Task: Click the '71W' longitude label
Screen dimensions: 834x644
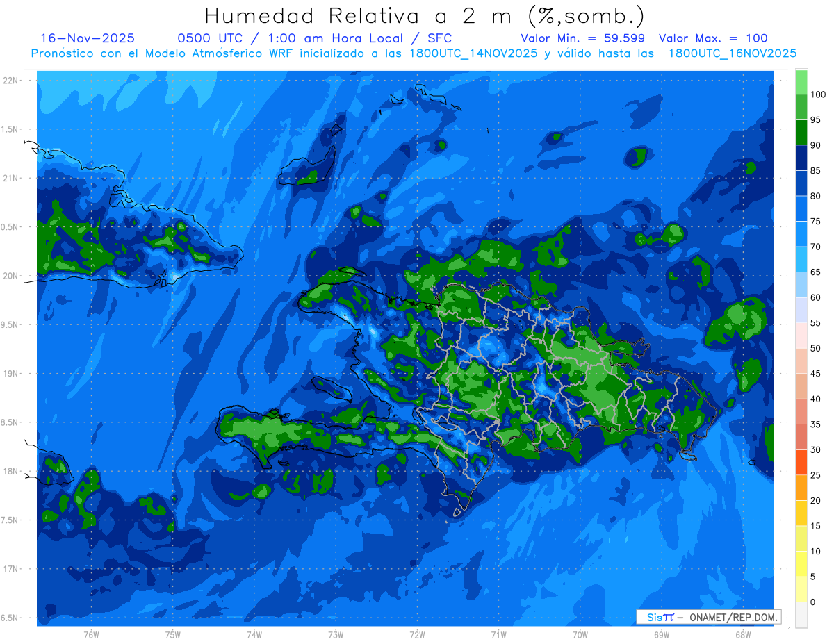Action: pyautogui.click(x=498, y=635)
